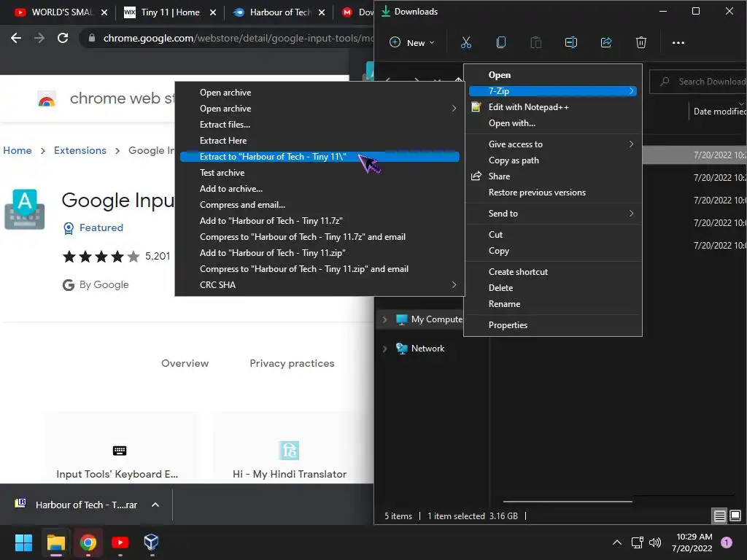Click Add to "Harbour of Tech - Tiny 11.7z"
This screenshot has width=747, height=560.
point(320,221)
